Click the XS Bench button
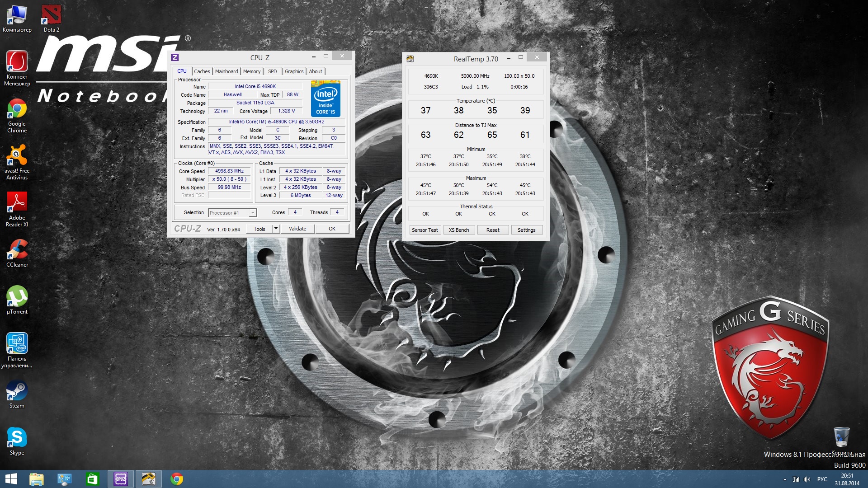Screen dimensions: 868x488 [459, 230]
